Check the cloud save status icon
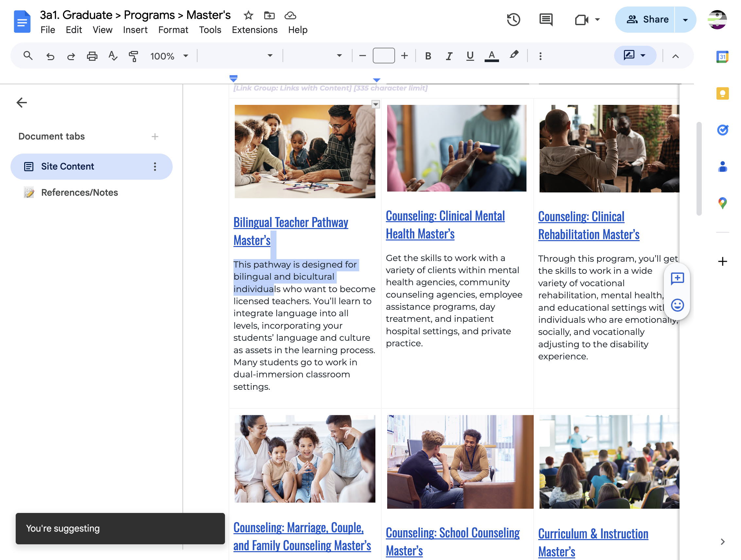The height and width of the screenshot is (560, 741). [290, 15]
